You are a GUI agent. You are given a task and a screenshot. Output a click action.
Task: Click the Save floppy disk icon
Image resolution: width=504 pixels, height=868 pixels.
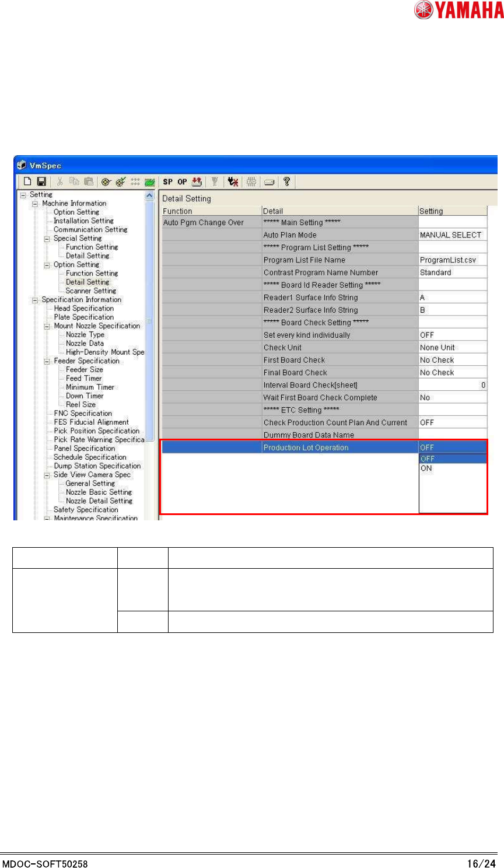pyautogui.click(x=41, y=182)
